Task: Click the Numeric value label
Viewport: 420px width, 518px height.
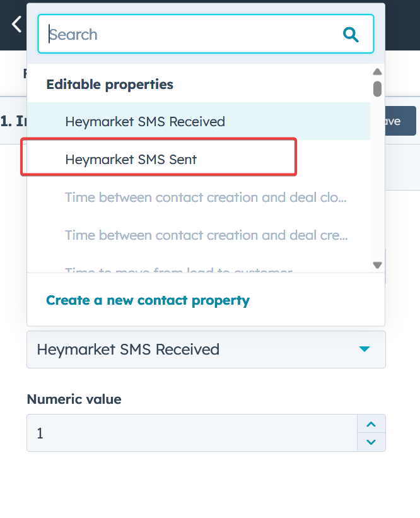Action: click(74, 399)
